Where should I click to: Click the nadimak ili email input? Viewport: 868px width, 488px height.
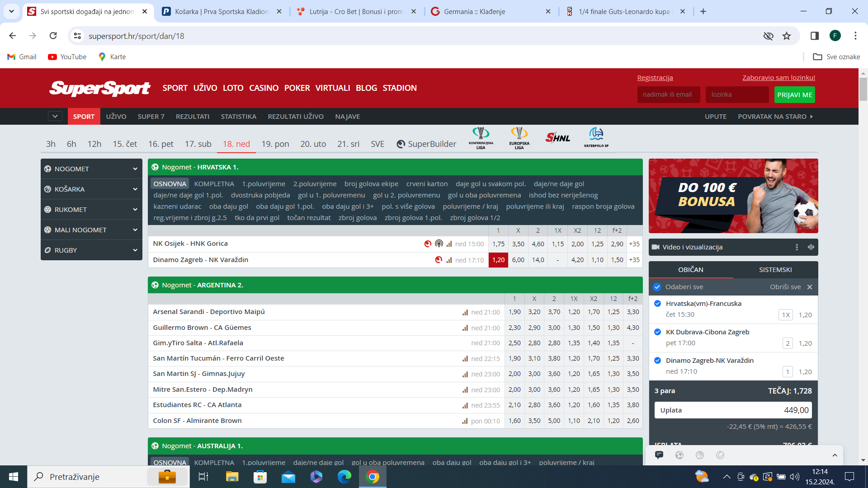click(x=669, y=95)
